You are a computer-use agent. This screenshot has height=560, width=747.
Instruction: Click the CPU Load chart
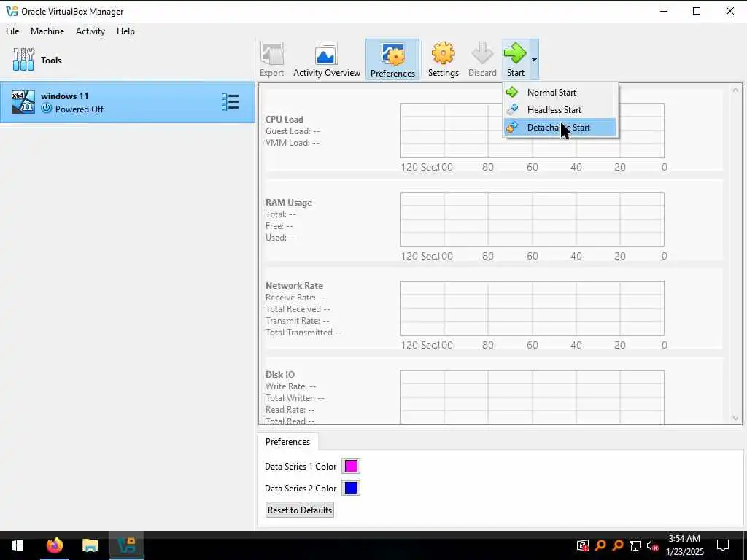tap(532, 131)
